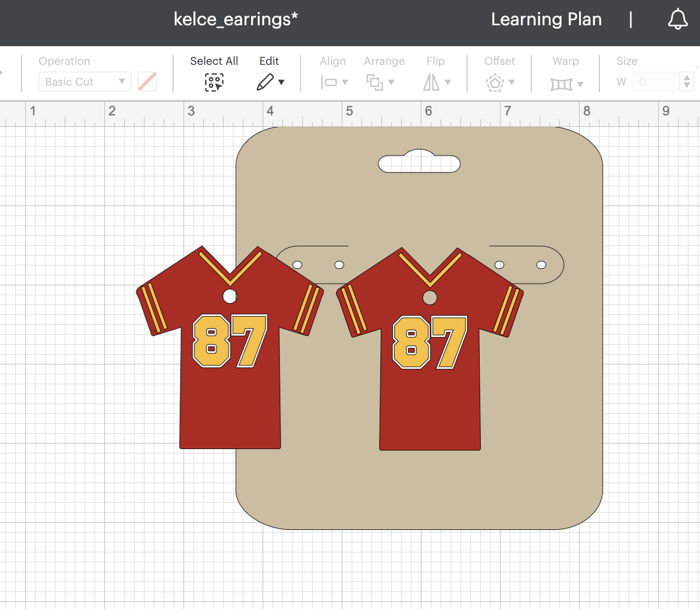Expand the Edit dropdown arrow
The width and height of the screenshot is (700, 609).
[x=281, y=82]
